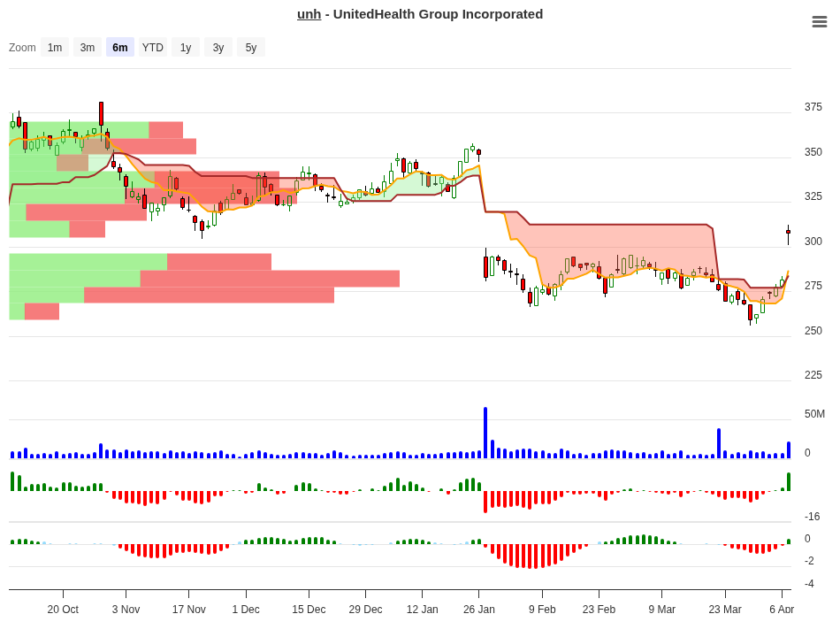Click the -16 indicator axis label
Viewport: 840px width, 637px height.
812,517
